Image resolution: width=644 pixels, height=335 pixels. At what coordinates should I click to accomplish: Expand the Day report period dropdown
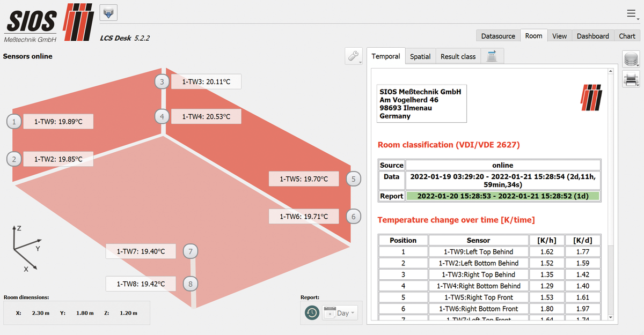pos(340,313)
